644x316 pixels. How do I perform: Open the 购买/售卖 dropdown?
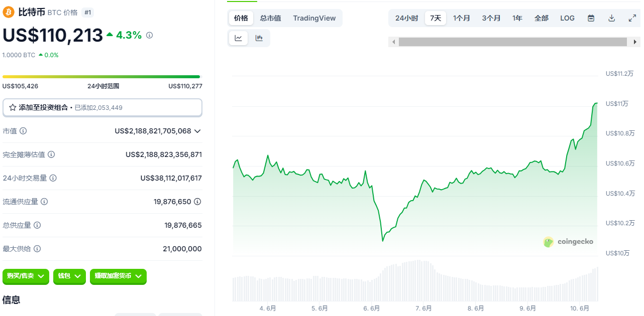click(x=26, y=276)
